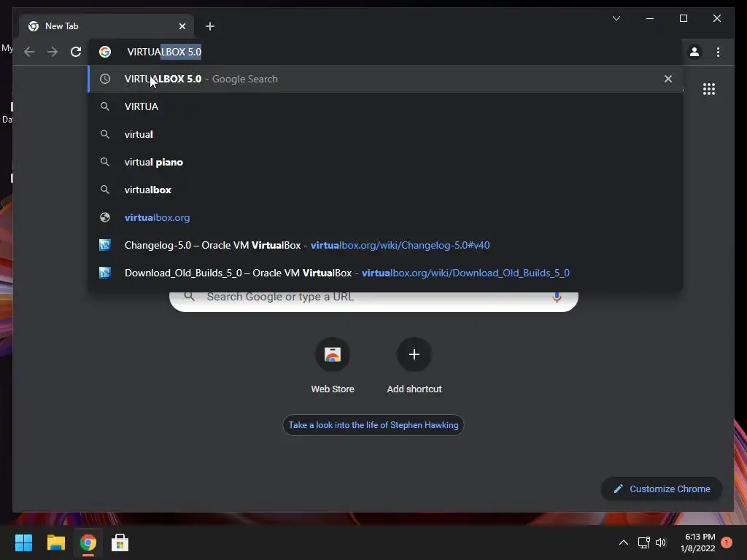
Task: Click the Customize Chrome button
Action: pyautogui.click(x=662, y=489)
